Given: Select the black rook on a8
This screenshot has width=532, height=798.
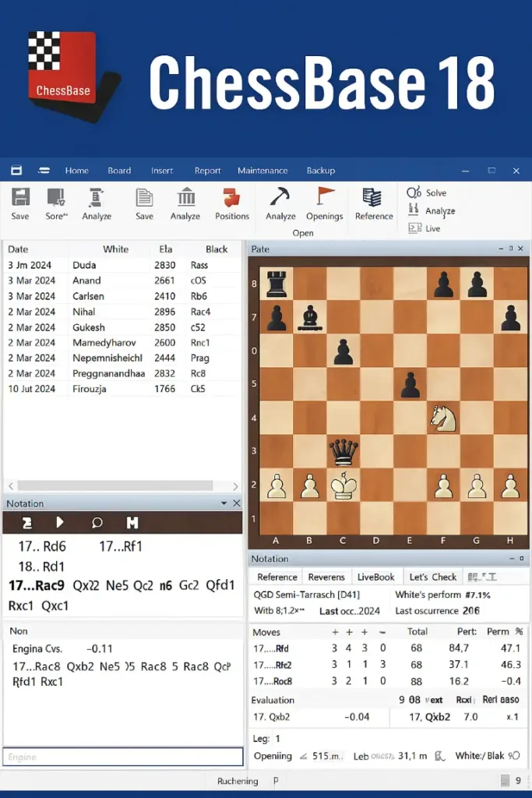Looking at the screenshot, I should (x=277, y=284).
